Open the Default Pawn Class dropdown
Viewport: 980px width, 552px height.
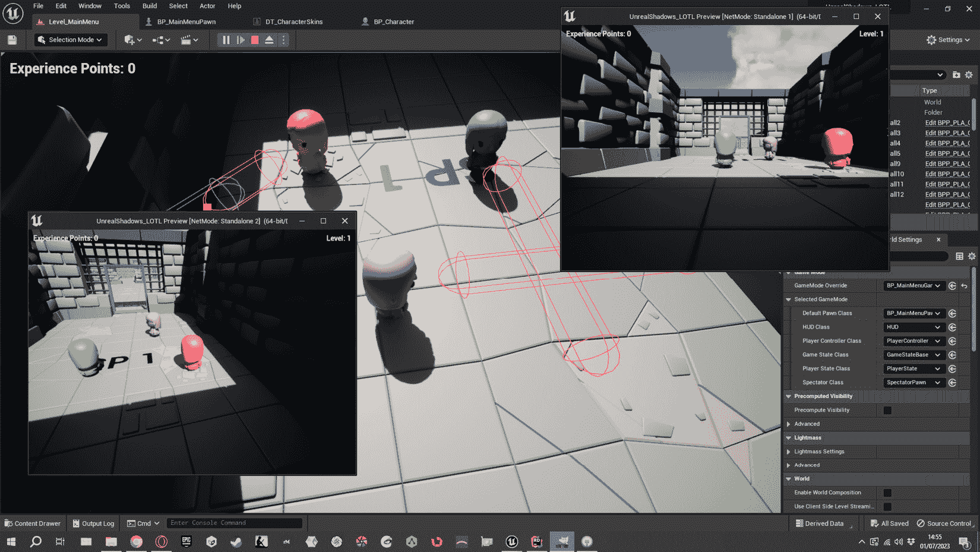click(913, 313)
